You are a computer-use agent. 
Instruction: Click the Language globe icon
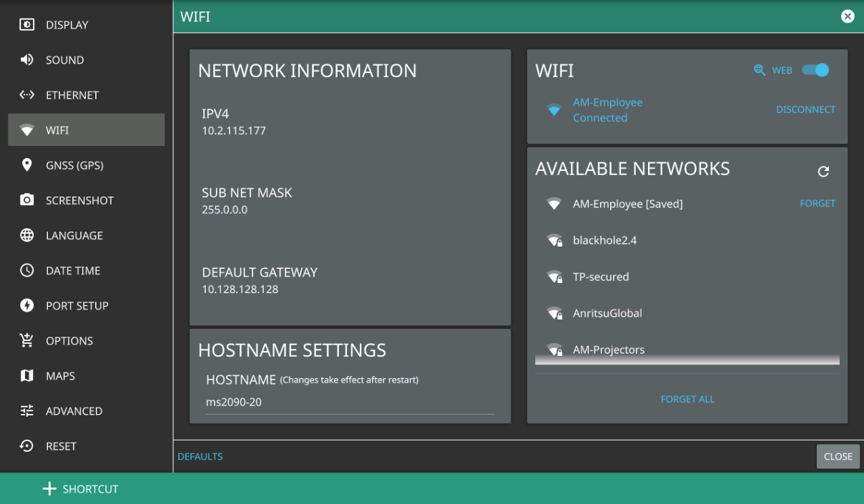[x=27, y=235]
